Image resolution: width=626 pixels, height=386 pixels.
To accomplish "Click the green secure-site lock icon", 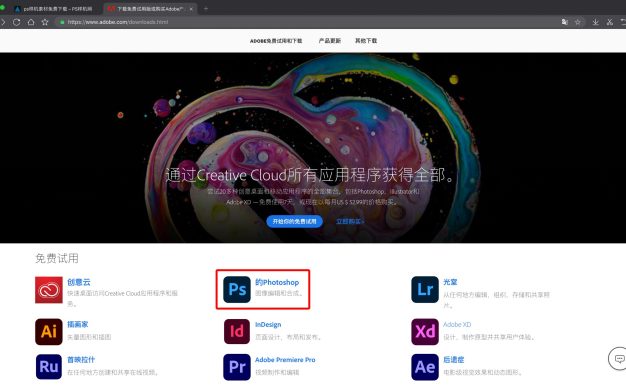I will [62, 22].
